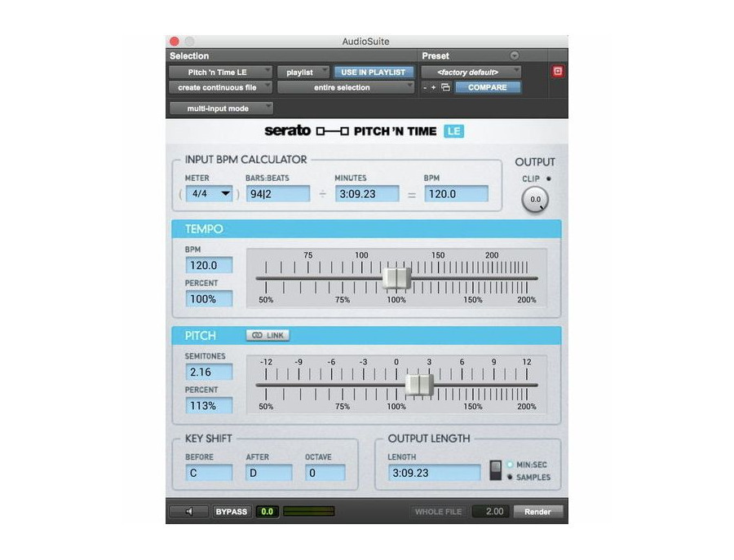Click the Tempo PERCENT field 100%
The width and height of the screenshot is (734, 560).
click(x=210, y=299)
